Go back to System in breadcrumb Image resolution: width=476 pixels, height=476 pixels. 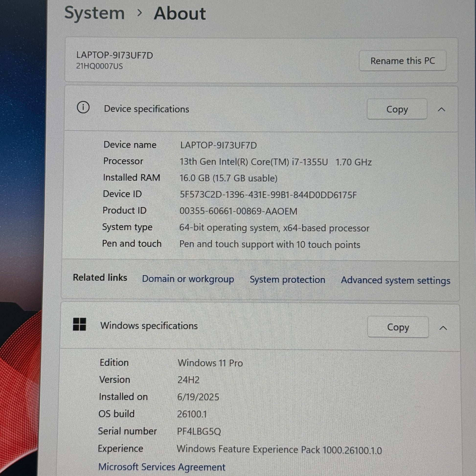coord(94,13)
